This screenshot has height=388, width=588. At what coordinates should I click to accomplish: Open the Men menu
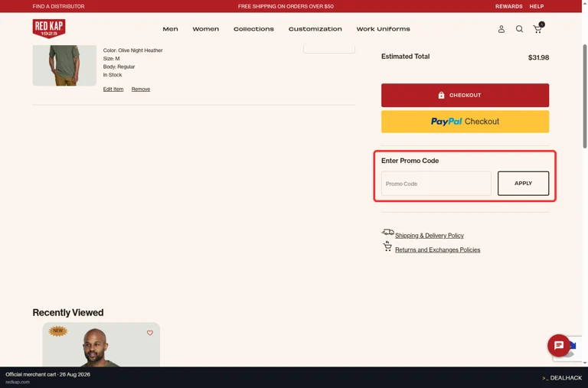point(170,29)
